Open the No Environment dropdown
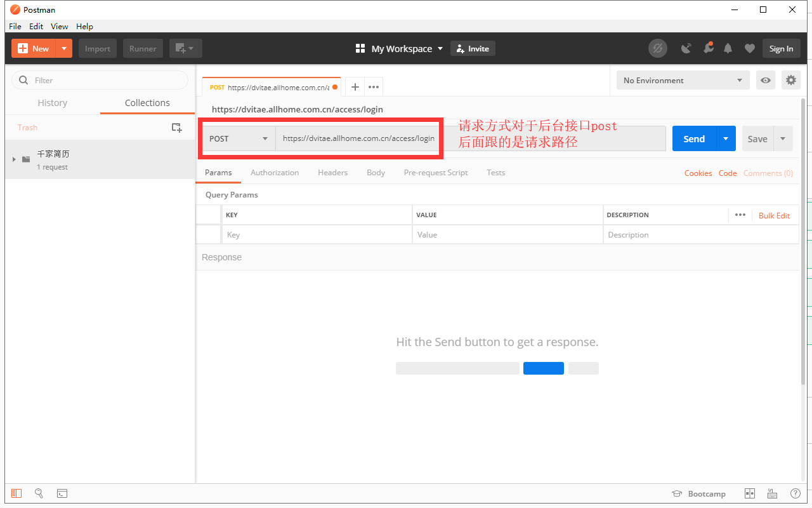Image resolution: width=812 pixels, height=508 pixels. point(683,80)
